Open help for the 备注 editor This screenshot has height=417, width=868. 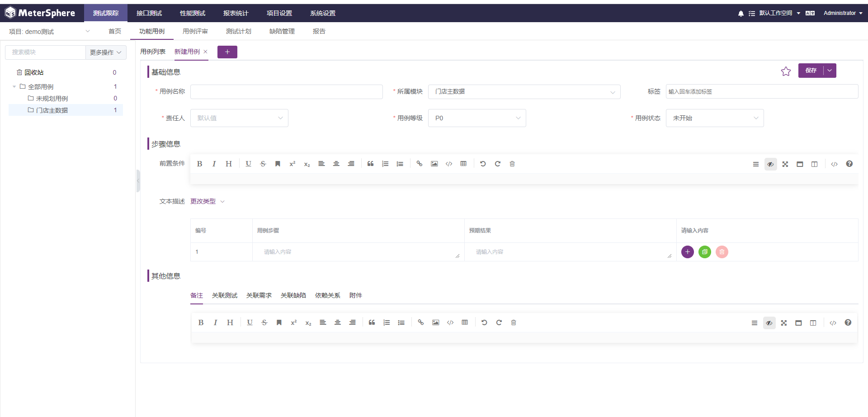click(848, 322)
